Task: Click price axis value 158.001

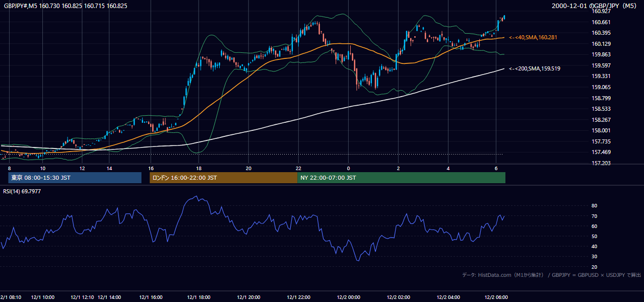Action: [x=602, y=131]
